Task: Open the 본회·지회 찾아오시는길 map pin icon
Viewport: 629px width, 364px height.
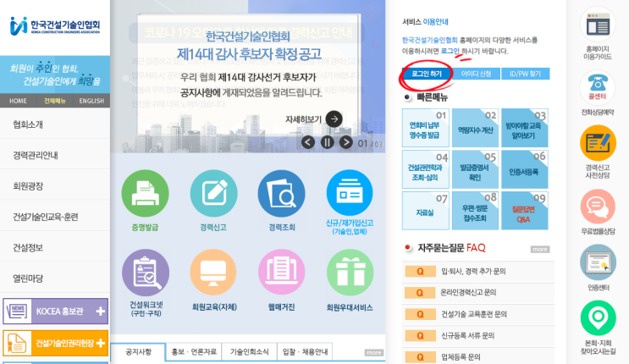Action: pyautogui.click(x=599, y=317)
